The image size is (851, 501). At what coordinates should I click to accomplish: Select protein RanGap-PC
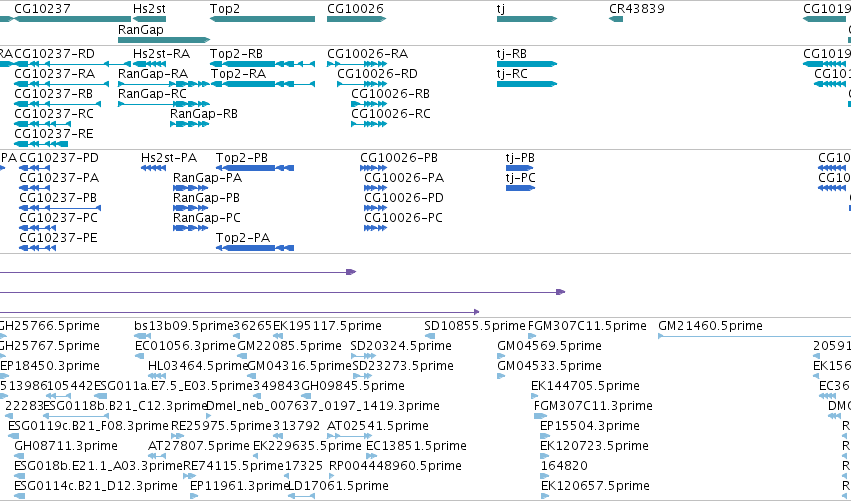point(207,218)
